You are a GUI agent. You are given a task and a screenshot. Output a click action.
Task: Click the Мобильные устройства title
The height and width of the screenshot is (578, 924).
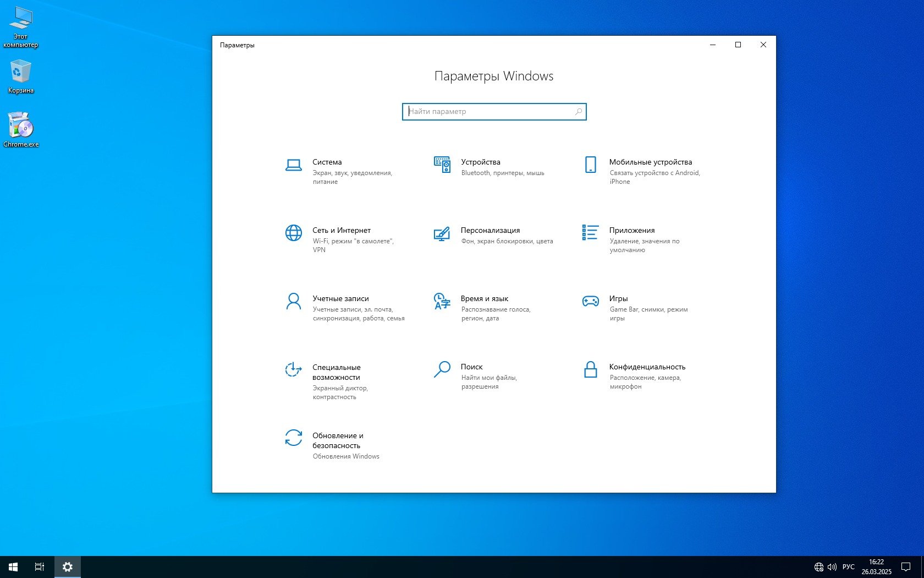(651, 162)
